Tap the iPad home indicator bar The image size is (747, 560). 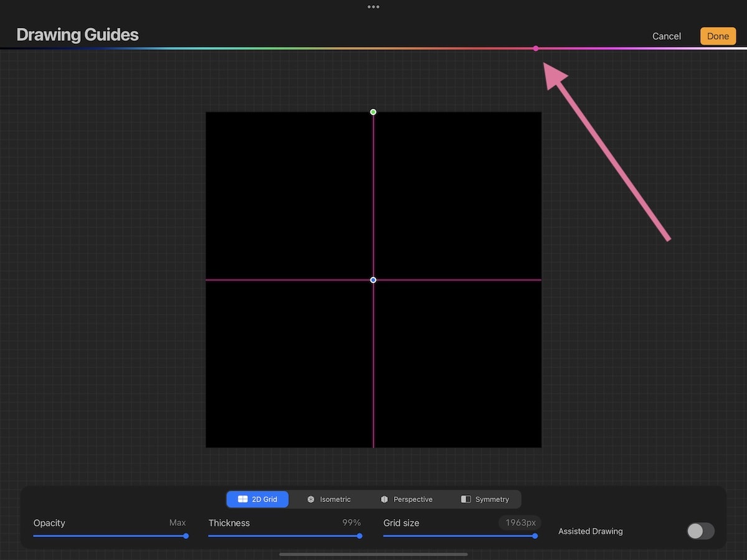(x=374, y=554)
